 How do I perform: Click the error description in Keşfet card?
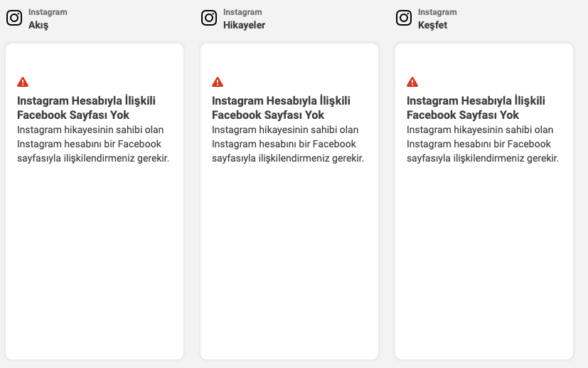point(483,144)
